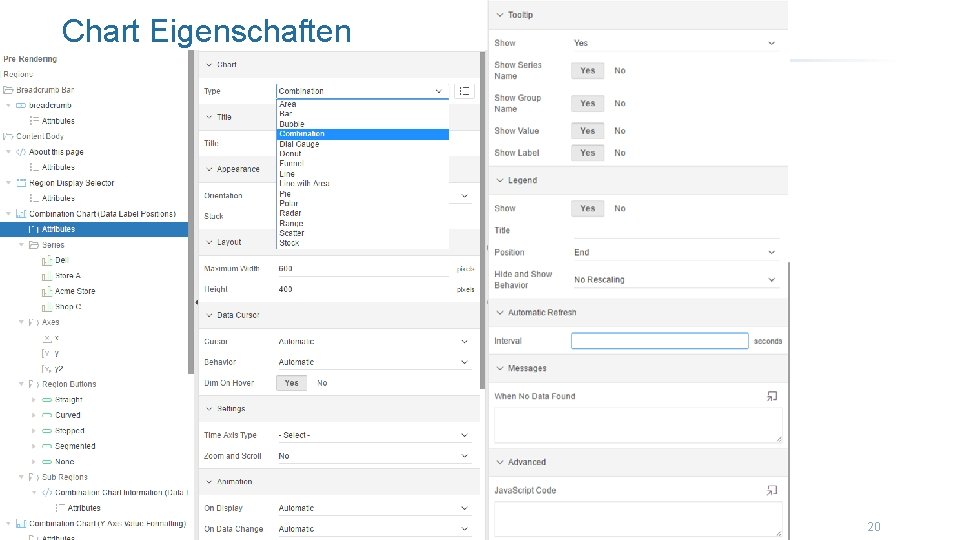
Task: Open the Tooltip Show dropdown
Action: point(675,43)
